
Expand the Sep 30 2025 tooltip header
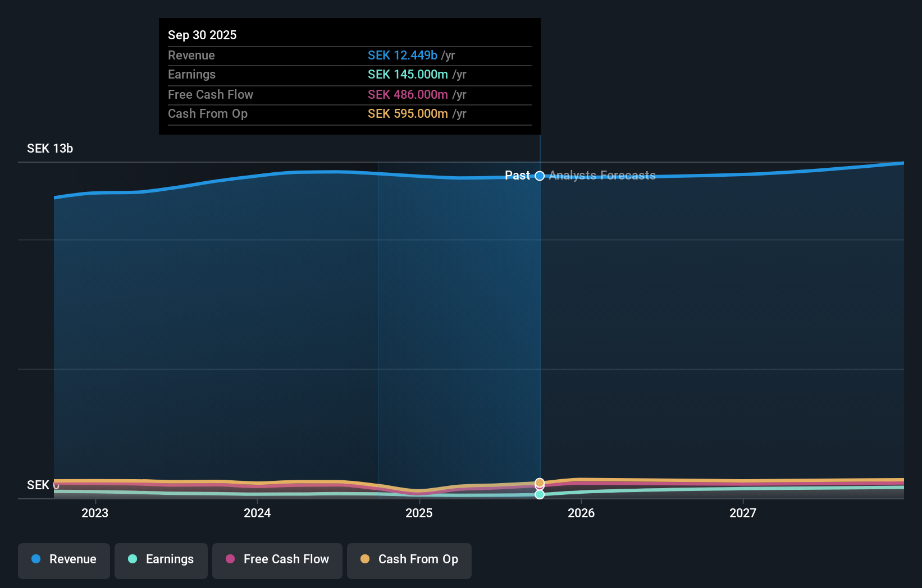pyautogui.click(x=202, y=35)
